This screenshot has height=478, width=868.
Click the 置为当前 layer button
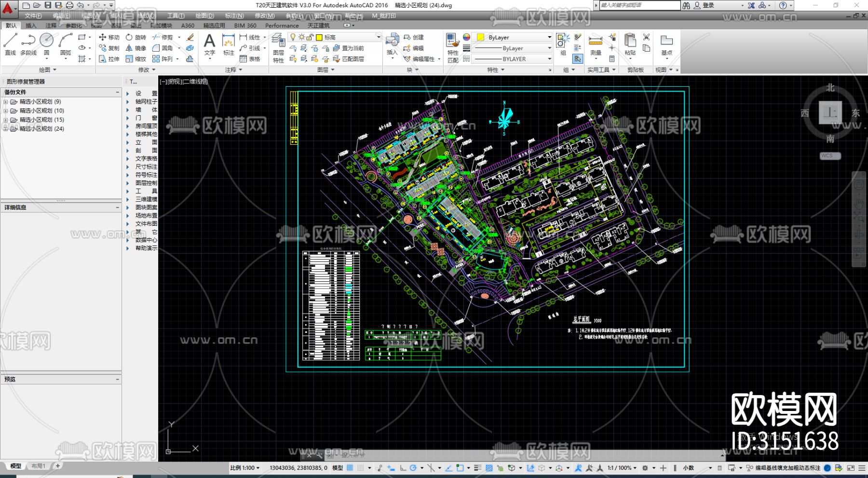coord(349,48)
